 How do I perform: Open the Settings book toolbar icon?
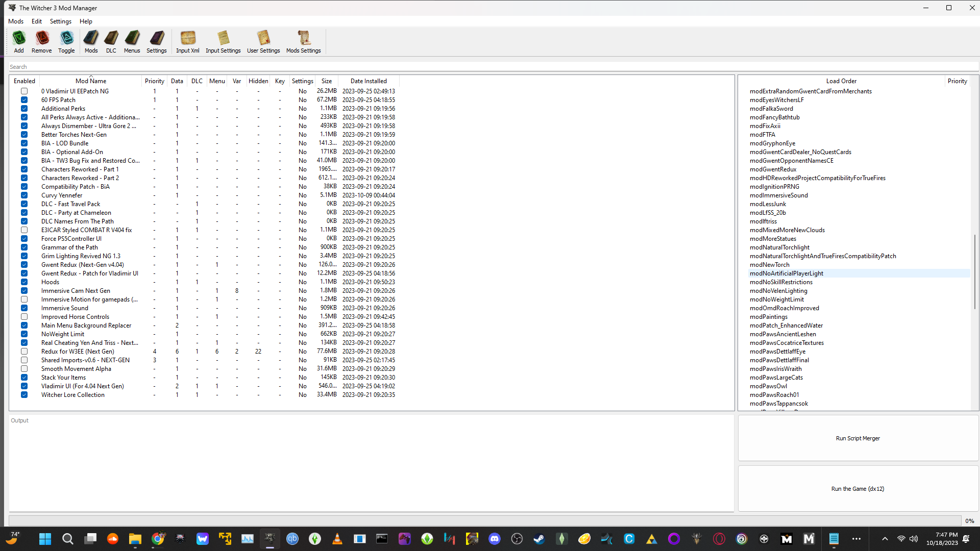pos(156,42)
